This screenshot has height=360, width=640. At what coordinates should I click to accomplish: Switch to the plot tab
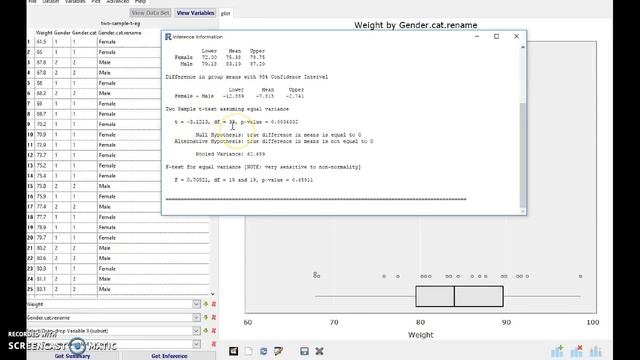[226, 13]
